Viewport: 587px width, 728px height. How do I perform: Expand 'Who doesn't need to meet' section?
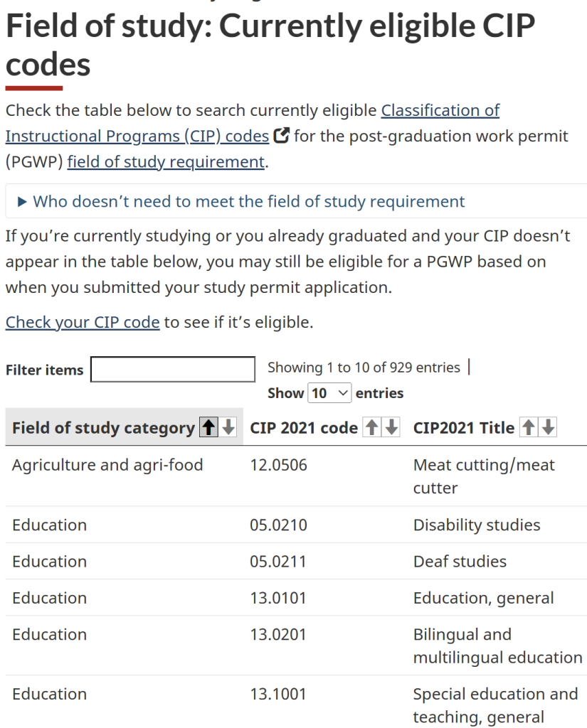click(248, 201)
